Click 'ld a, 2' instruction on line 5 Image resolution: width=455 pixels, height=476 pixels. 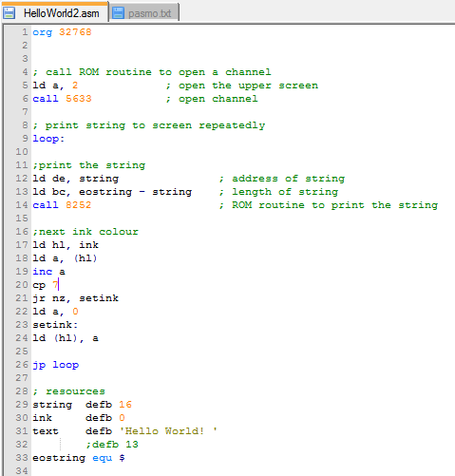click(x=55, y=86)
